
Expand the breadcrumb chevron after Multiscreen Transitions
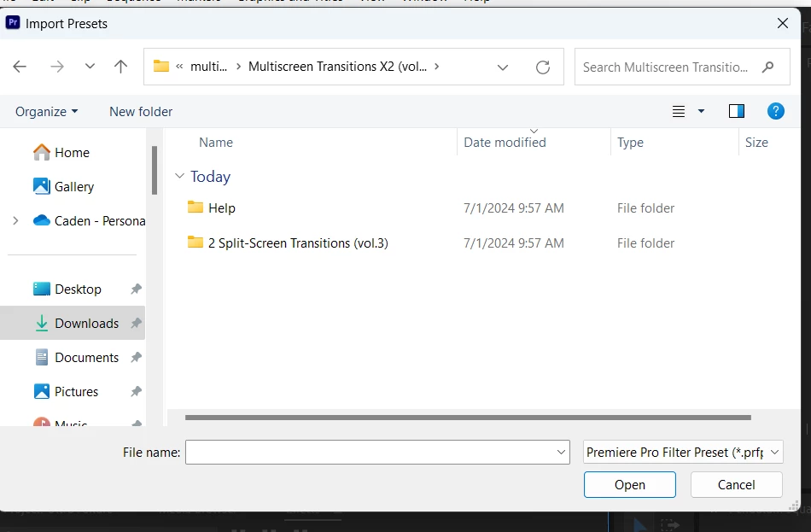pos(437,67)
